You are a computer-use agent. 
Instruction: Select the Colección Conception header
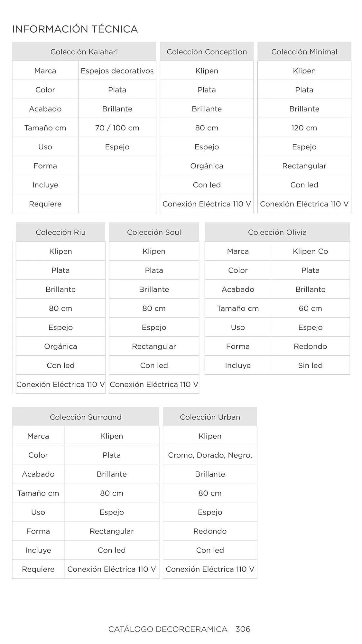pos(207,52)
